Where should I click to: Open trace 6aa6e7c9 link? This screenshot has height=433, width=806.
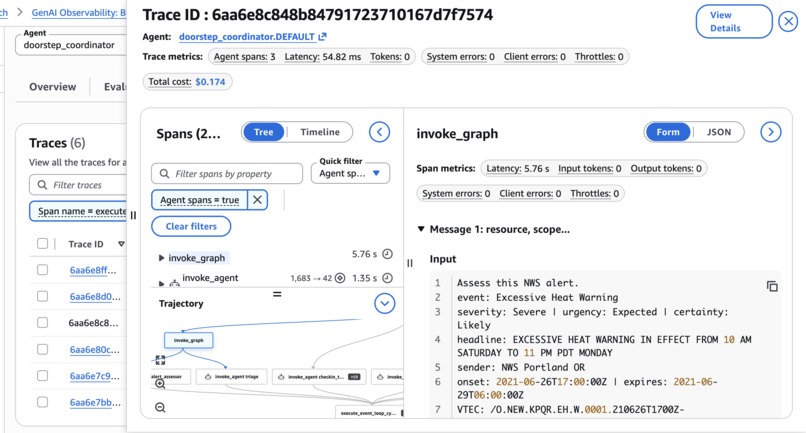coord(95,375)
